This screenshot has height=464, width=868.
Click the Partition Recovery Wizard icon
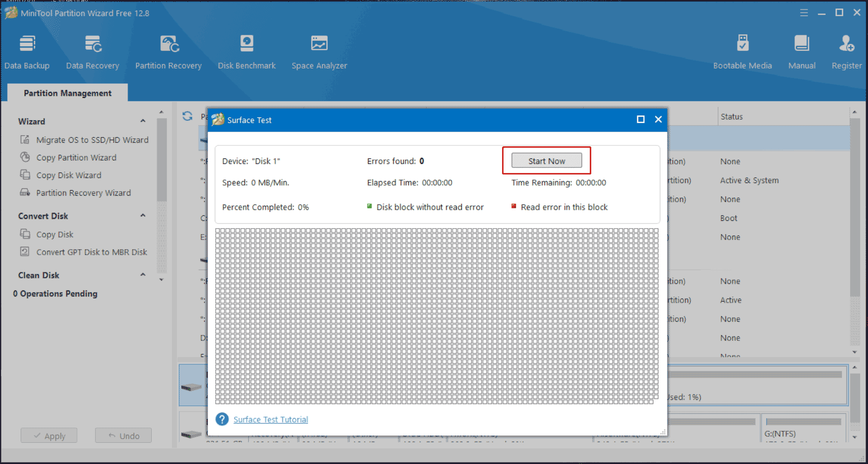coord(25,192)
